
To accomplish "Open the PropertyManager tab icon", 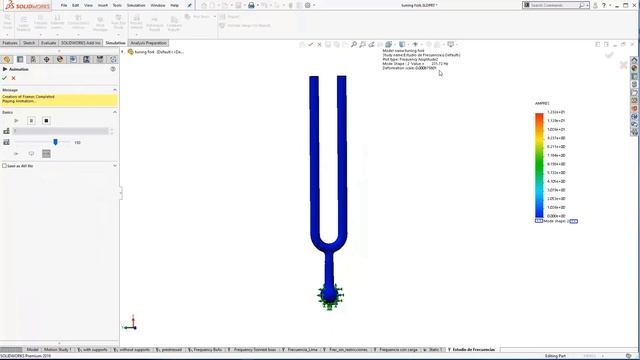I will (20, 60).
